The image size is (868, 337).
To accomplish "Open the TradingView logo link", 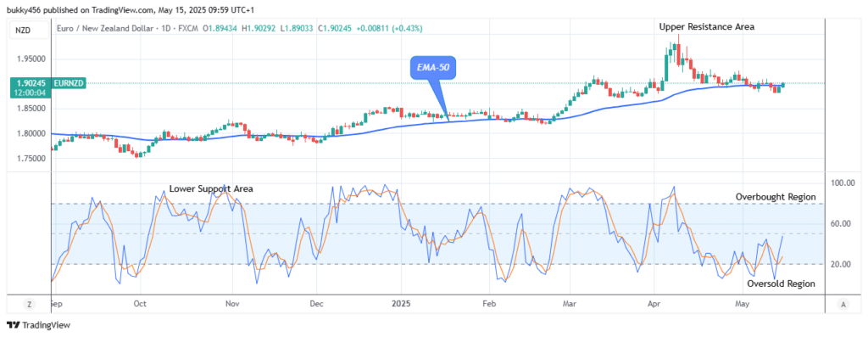I will (38, 325).
